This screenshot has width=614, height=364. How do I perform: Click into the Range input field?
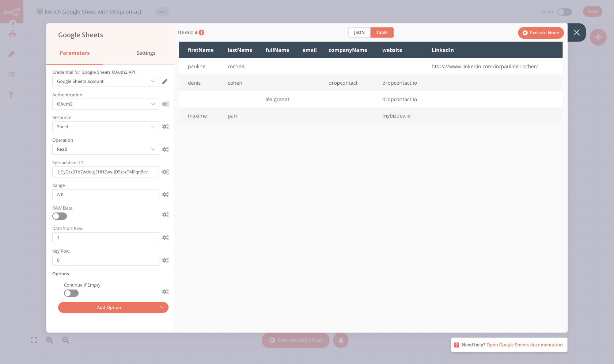(106, 195)
